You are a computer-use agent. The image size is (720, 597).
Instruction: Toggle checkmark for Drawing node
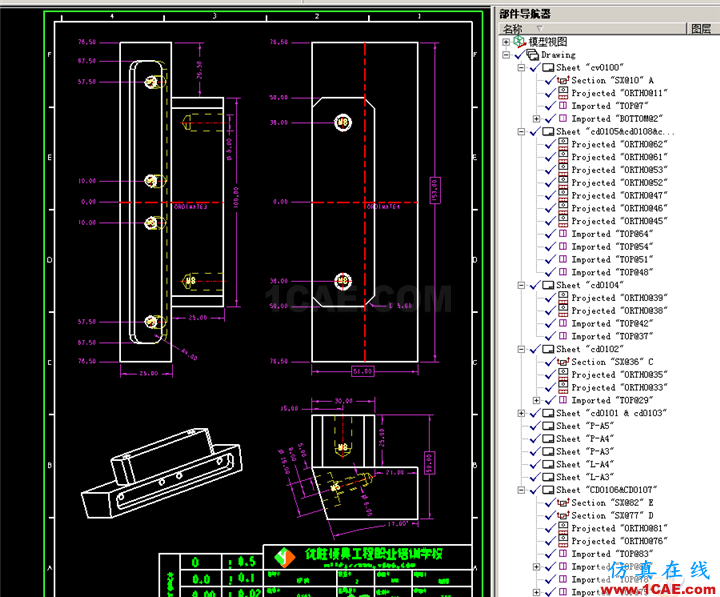pos(519,55)
